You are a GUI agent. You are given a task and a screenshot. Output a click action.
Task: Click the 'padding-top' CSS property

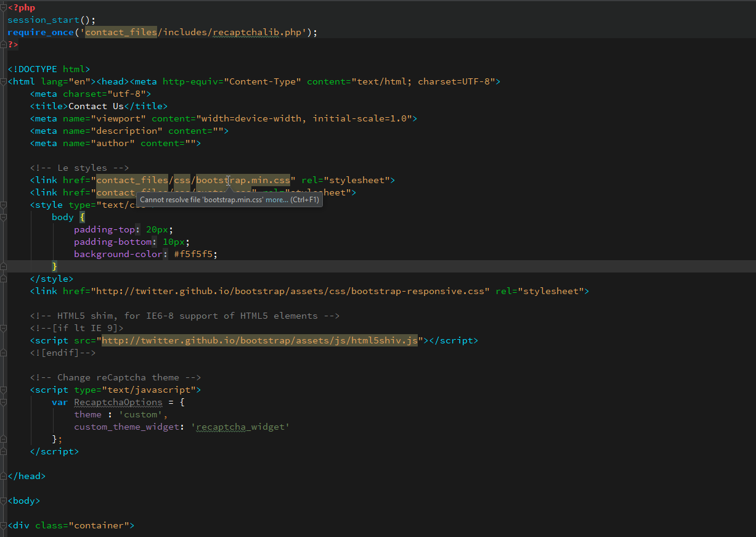104,229
